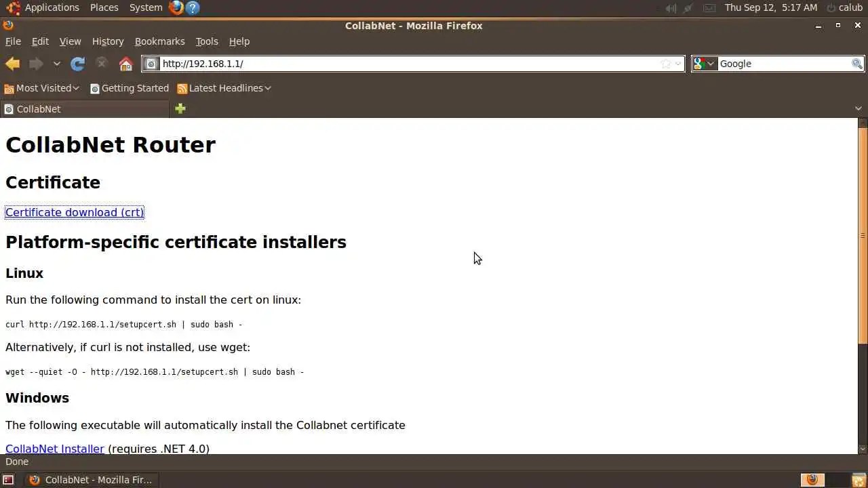This screenshot has width=868, height=488.
Task: Open the search engine selector dropdown
Action: (705, 64)
